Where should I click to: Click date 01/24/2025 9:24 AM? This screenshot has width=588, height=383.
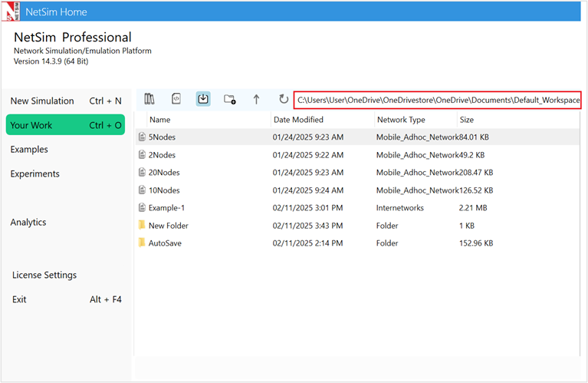click(x=308, y=190)
